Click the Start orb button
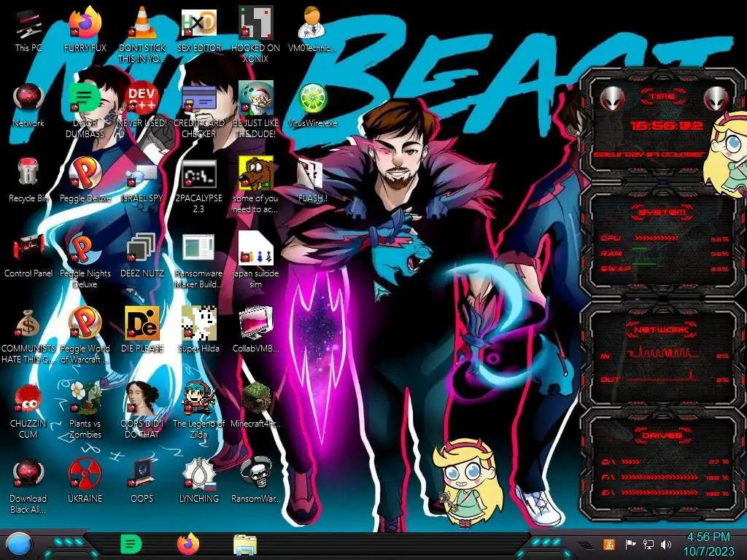This screenshot has height=560, width=747. click(x=19, y=545)
